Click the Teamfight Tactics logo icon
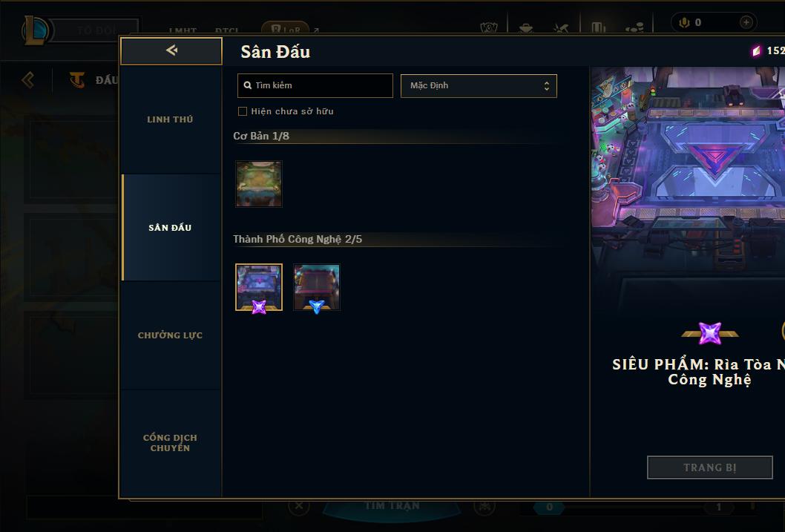The image size is (785, 532). click(x=77, y=80)
